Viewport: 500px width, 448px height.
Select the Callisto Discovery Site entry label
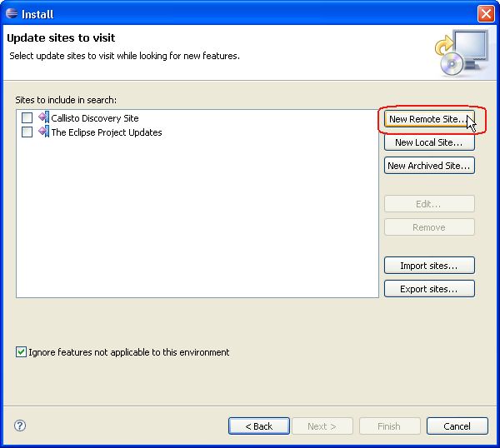(94, 118)
